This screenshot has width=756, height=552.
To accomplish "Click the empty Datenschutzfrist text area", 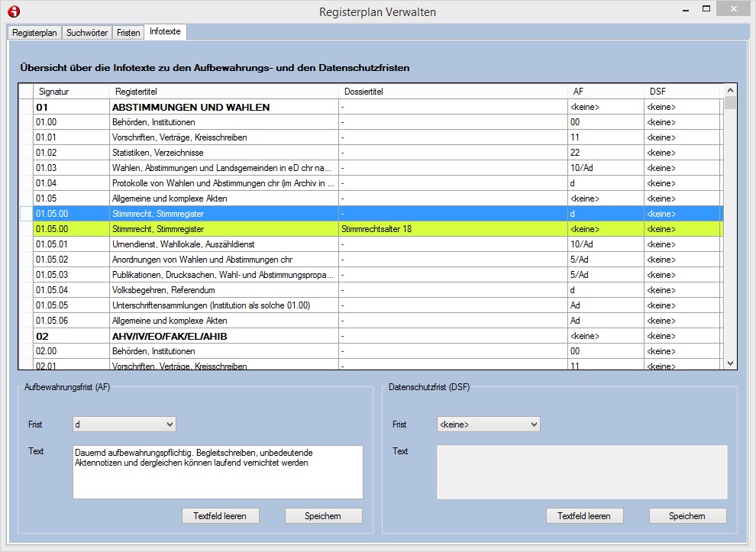I will [582, 472].
